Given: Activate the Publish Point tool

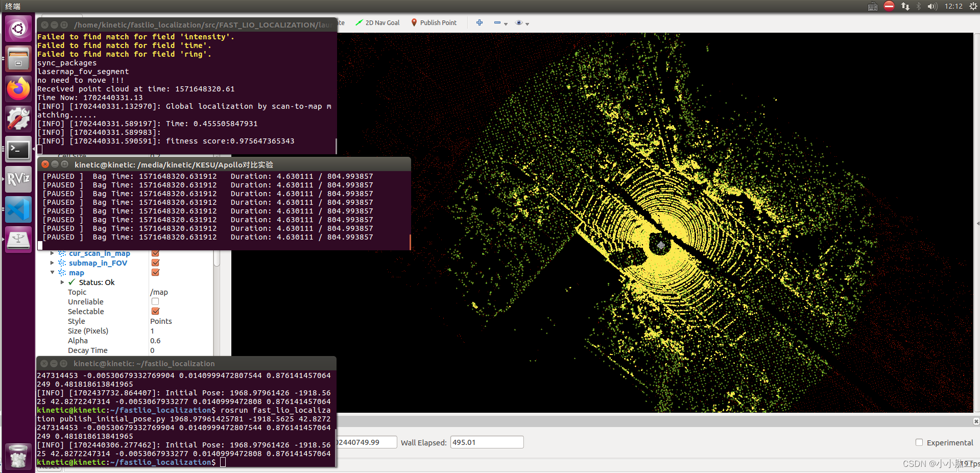Looking at the screenshot, I should pos(434,23).
